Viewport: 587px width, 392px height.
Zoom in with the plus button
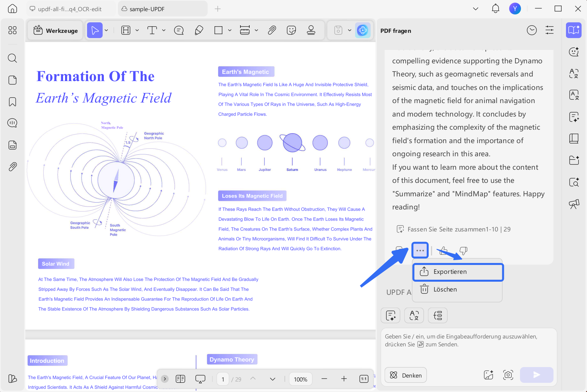(344, 379)
